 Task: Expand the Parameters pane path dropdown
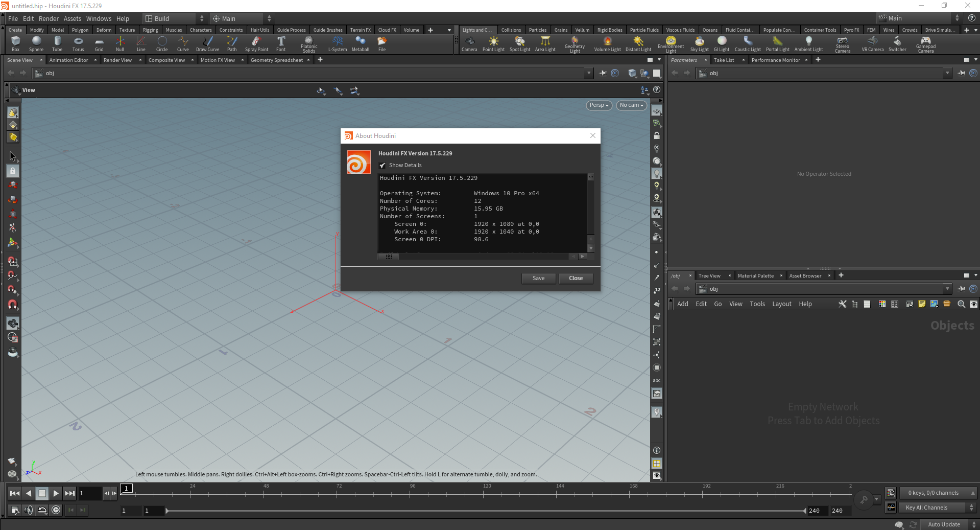pos(947,73)
